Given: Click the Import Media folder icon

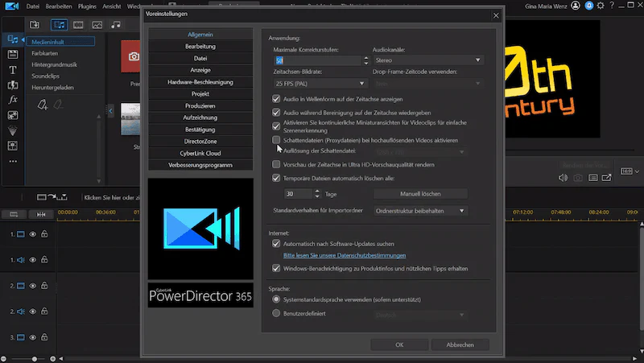Looking at the screenshot, I should [35, 25].
